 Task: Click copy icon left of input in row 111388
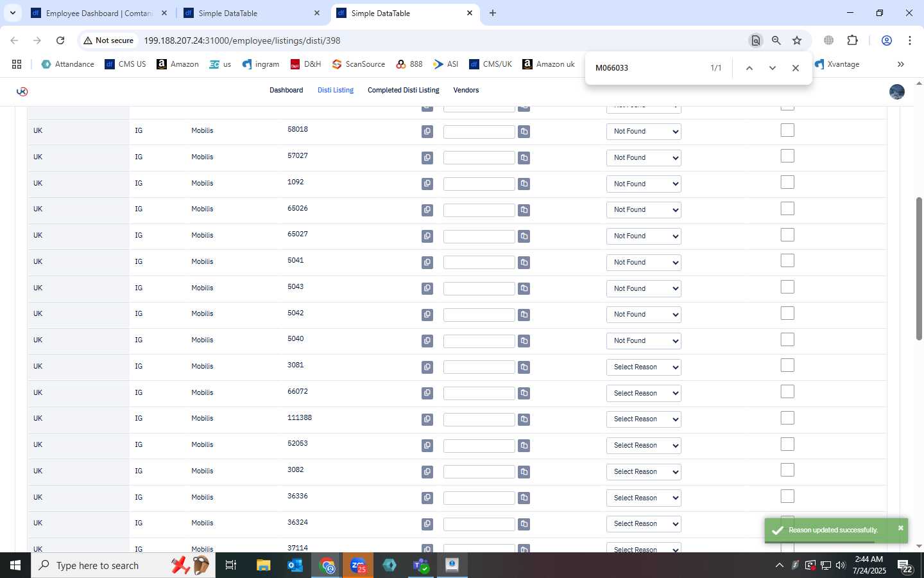pyautogui.click(x=427, y=419)
